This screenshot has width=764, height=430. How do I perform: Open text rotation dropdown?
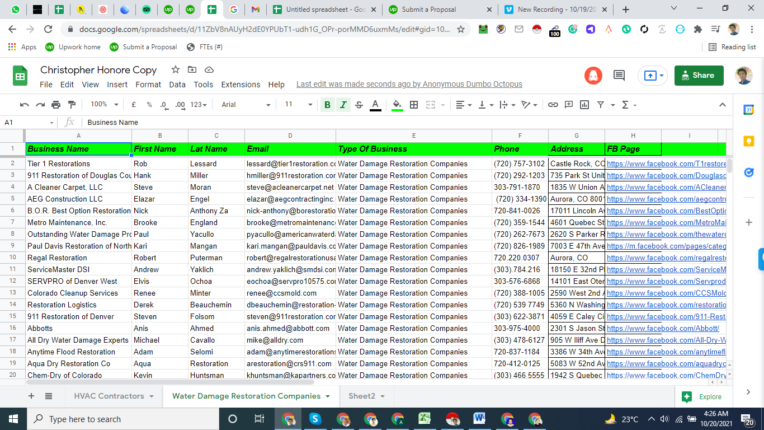(529, 105)
